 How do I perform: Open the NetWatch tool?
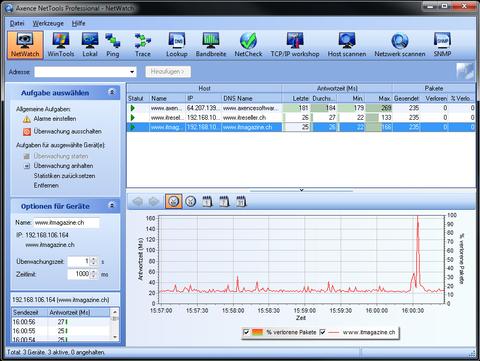(25, 45)
